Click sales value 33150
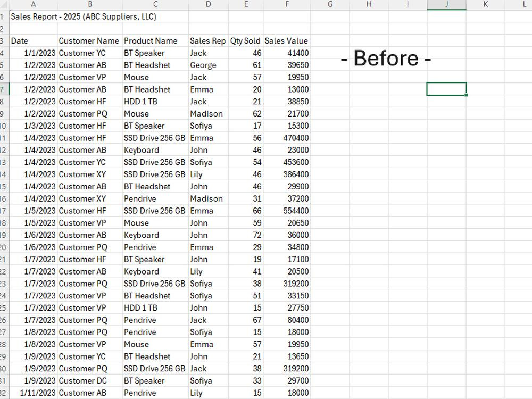532x399 pixels. click(287, 296)
